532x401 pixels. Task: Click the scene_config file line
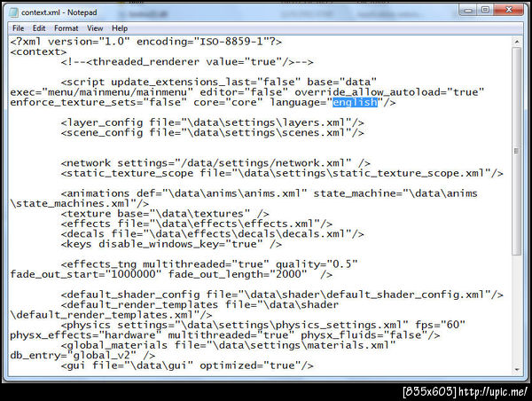coord(213,133)
